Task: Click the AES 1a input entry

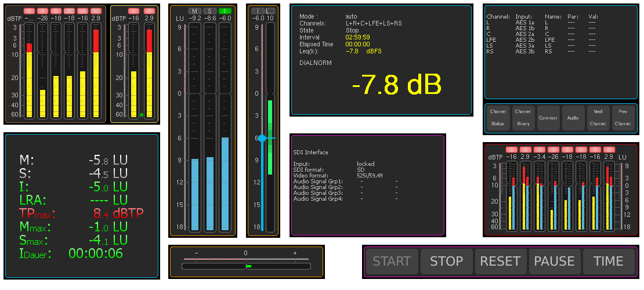Action: pyautogui.click(x=524, y=23)
